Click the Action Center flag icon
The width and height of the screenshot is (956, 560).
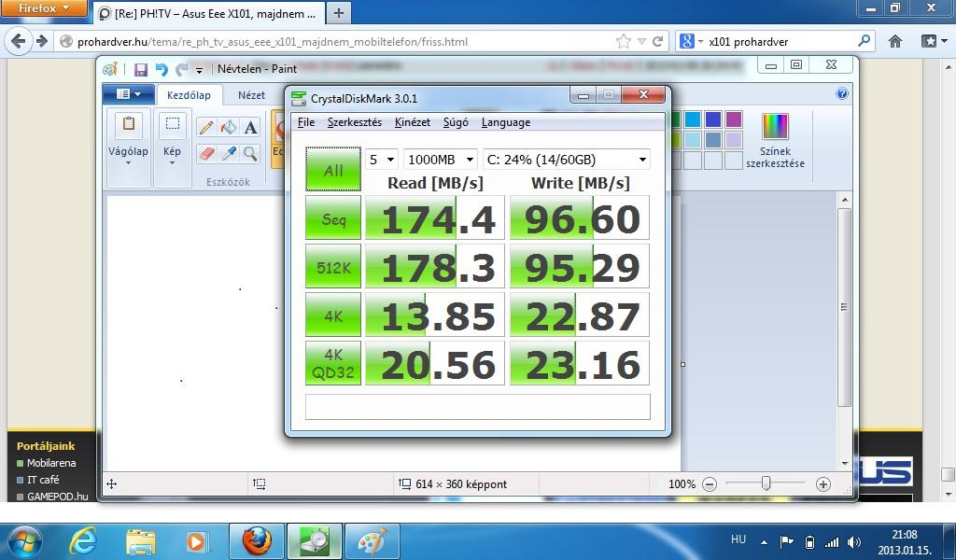(786, 542)
